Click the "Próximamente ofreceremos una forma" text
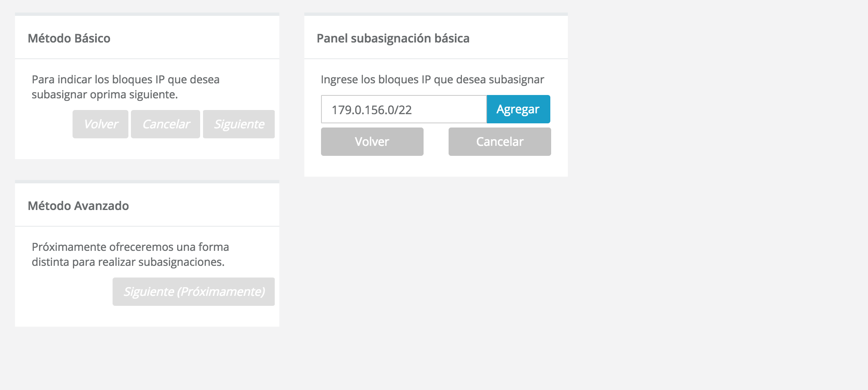Image resolution: width=868 pixels, height=390 pixels. (x=130, y=247)
